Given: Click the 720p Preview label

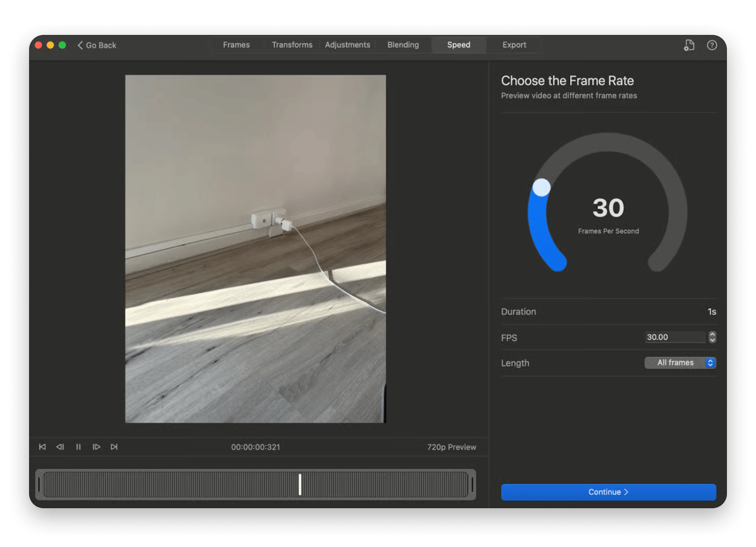Looking at the screenshot, I should coord(452,447).
